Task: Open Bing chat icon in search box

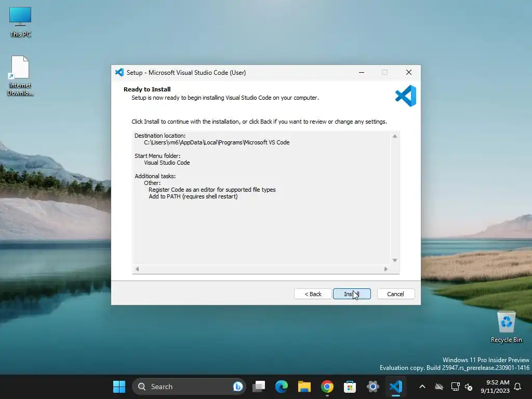Action: [238, 387]
